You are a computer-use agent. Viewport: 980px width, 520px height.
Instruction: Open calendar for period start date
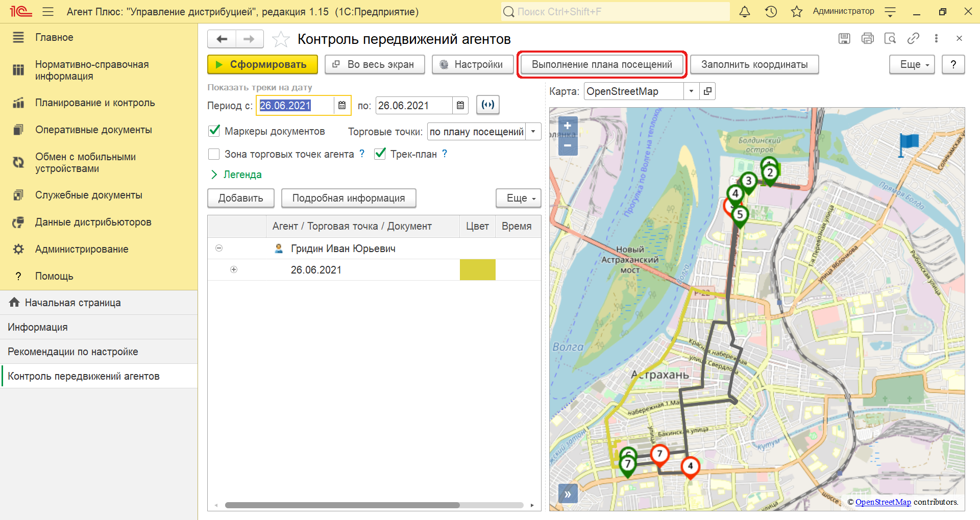point(342,106)
